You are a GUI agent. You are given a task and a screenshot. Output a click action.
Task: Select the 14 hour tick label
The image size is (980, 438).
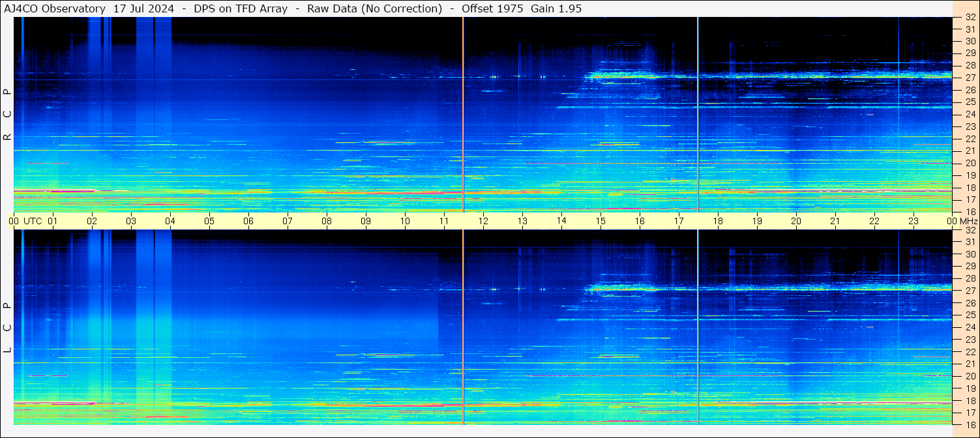tap(561, 221)
